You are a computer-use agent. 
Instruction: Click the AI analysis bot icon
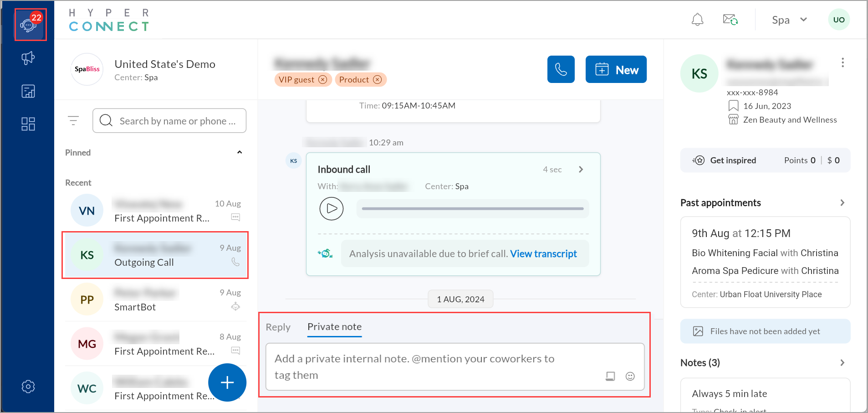(x=325, y=253)
